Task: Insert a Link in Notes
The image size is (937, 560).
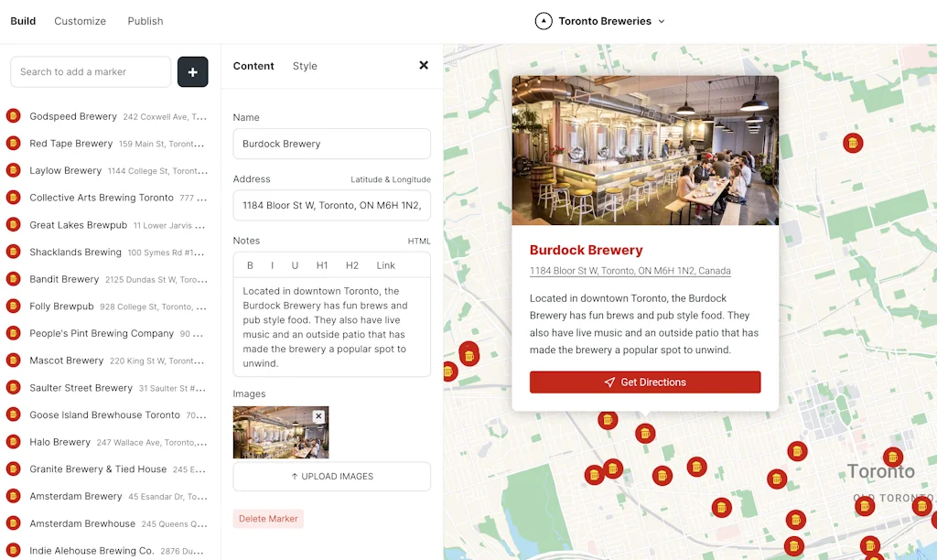Action: tap(385, 265)
